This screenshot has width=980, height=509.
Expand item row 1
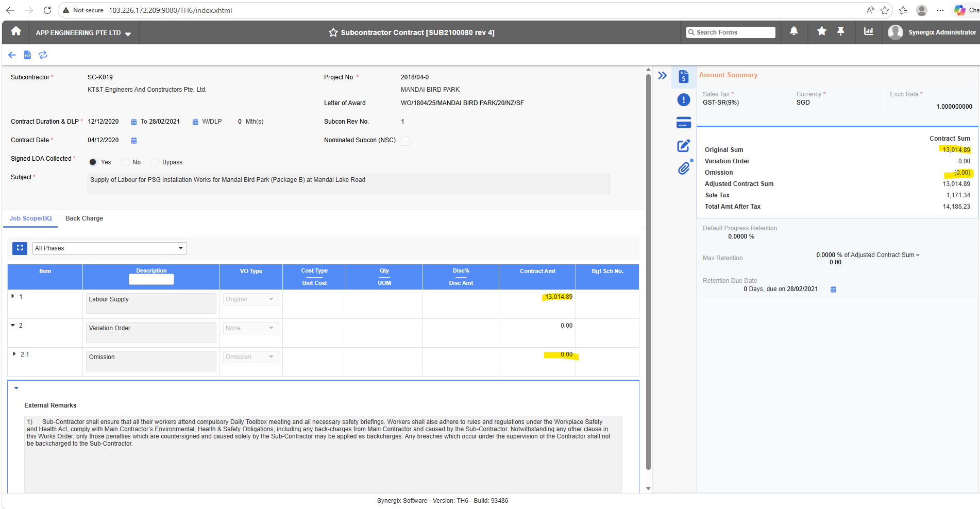point(13,297)
